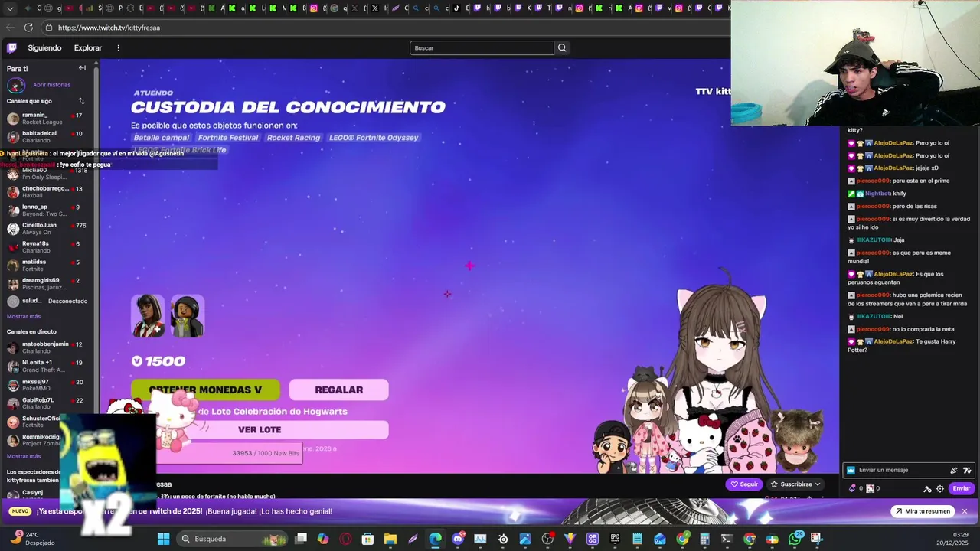Image resolution: width=980 pixels, height=551 pixels.
Task: Click the offline salud... channel row
Action: pos(46,301)
